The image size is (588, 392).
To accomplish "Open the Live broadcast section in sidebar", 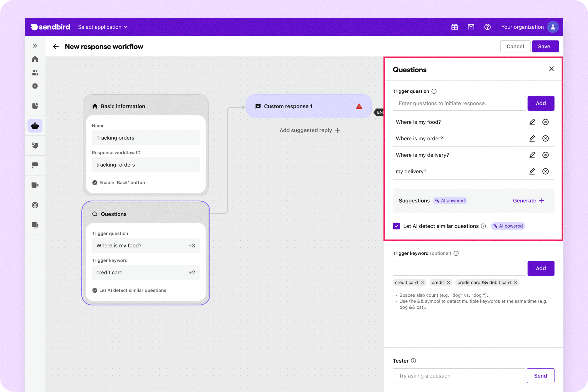I will coord(35,205).
